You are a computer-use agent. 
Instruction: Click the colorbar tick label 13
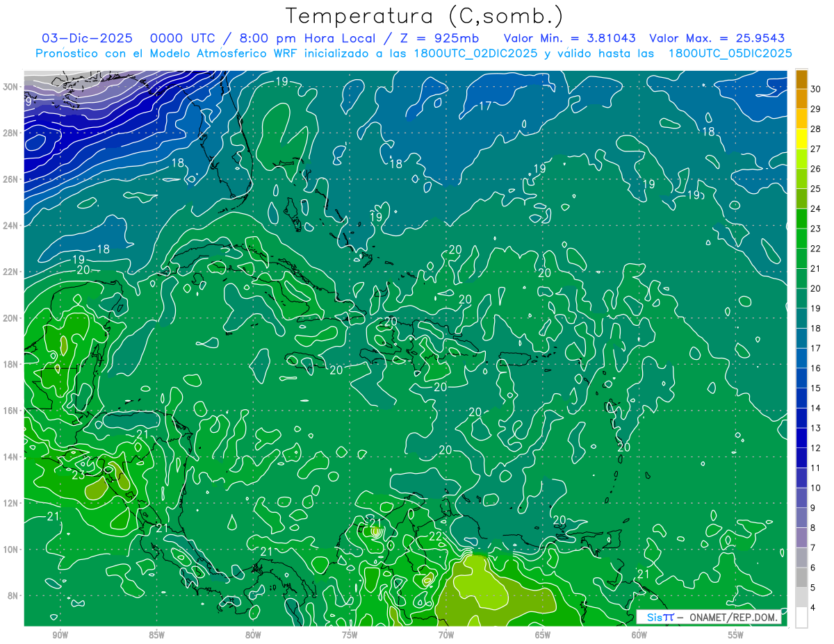click(815, 428)
